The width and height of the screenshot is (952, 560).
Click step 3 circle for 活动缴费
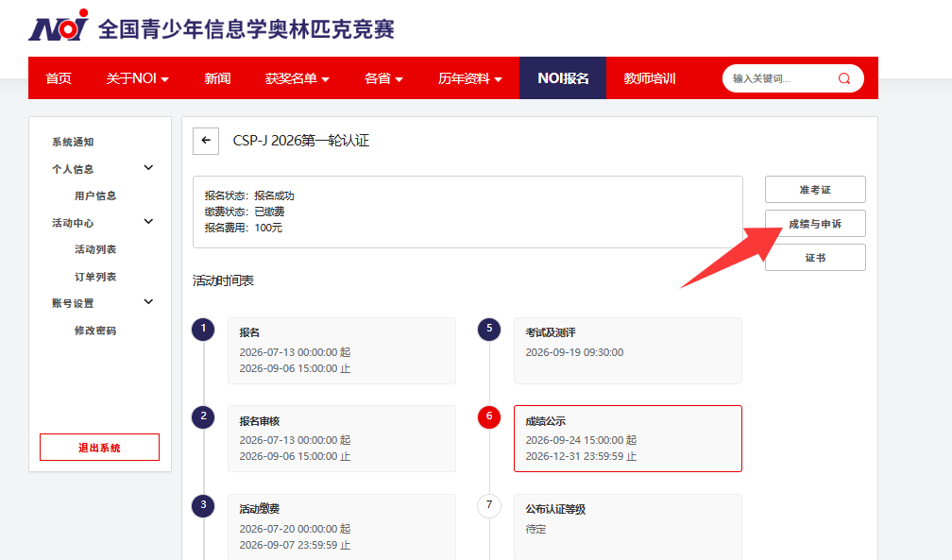pos(203,505)
